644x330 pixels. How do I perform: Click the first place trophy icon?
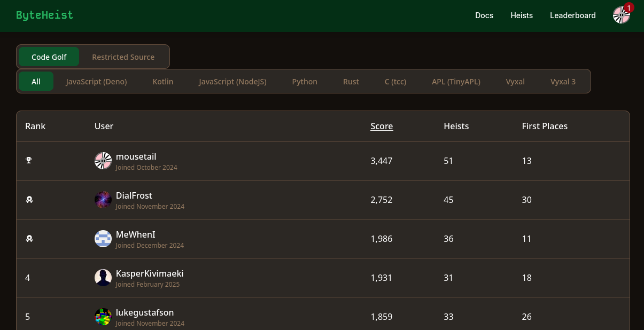pyautogui.click(x=29, y=161)
